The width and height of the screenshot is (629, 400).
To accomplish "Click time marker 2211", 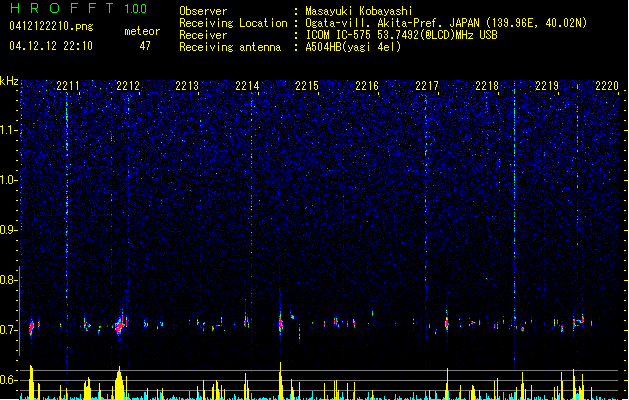I will point(68,86).
